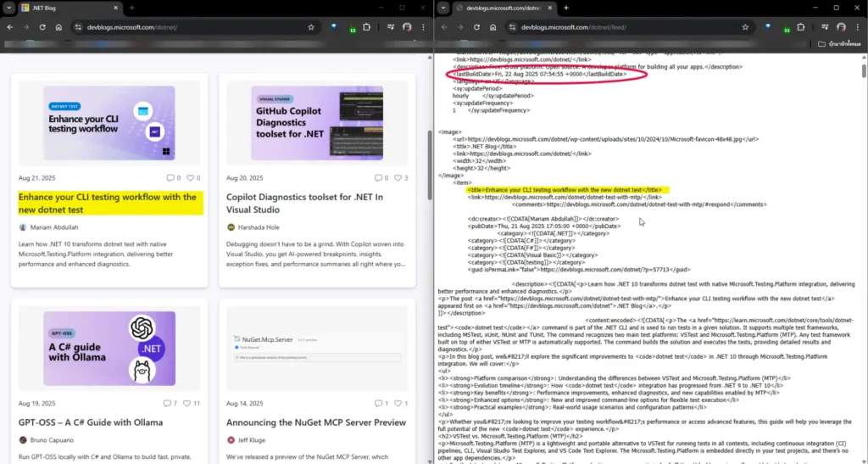
Task: Select the .NET Blog tab
Action: point(70,8)
